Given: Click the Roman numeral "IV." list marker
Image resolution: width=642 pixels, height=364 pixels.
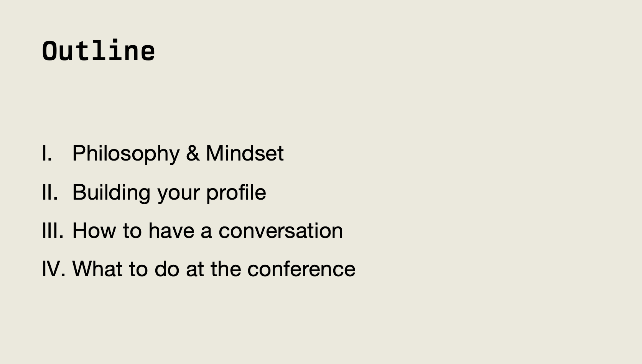Looking at the screenshot, I should pos(53,269).
